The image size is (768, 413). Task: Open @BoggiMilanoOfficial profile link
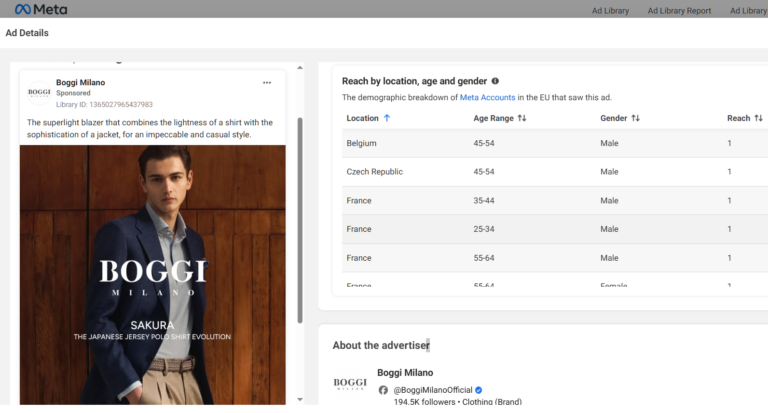(x=433, y=390)
